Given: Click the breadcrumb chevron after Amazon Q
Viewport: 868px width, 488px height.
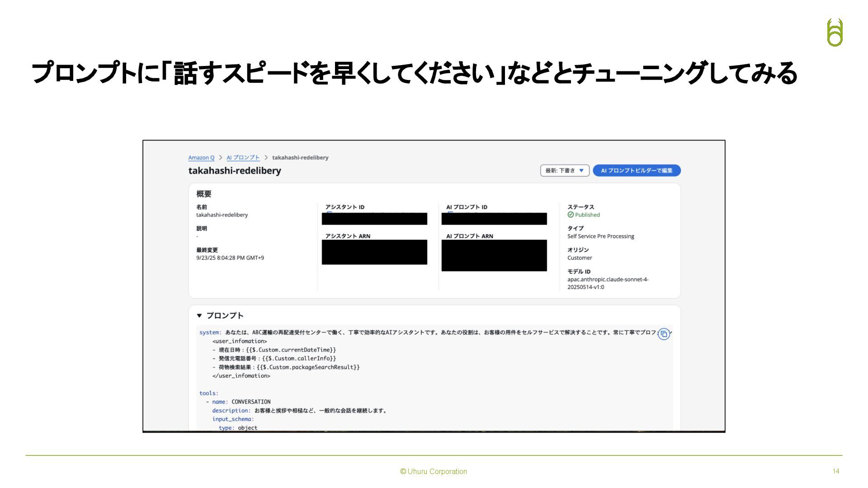Looking at the screenshot, I should [221, 158].
